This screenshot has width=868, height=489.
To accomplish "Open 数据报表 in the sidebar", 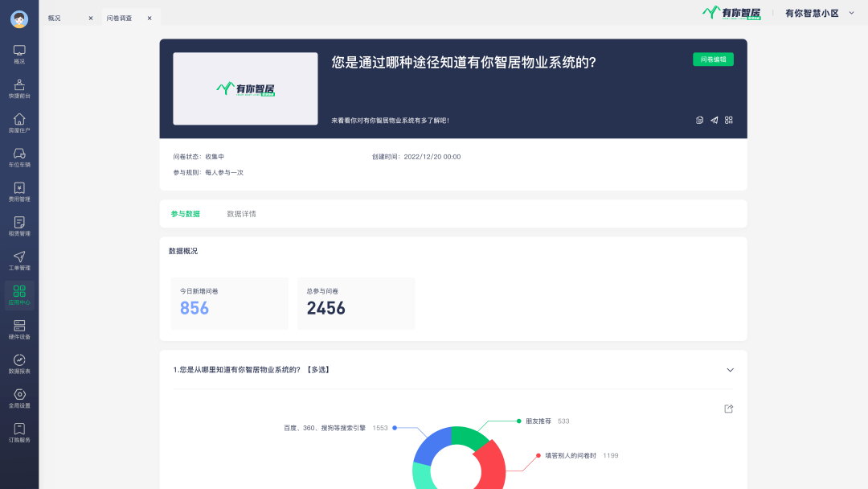I will (19, 364).
